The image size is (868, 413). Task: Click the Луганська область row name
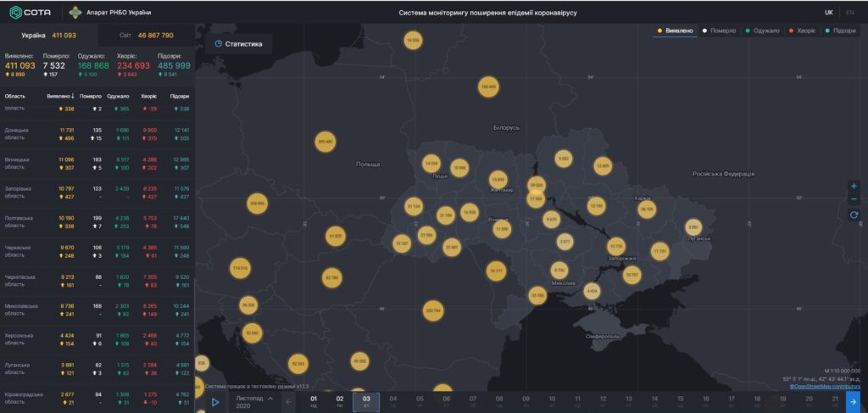(17, 368)
